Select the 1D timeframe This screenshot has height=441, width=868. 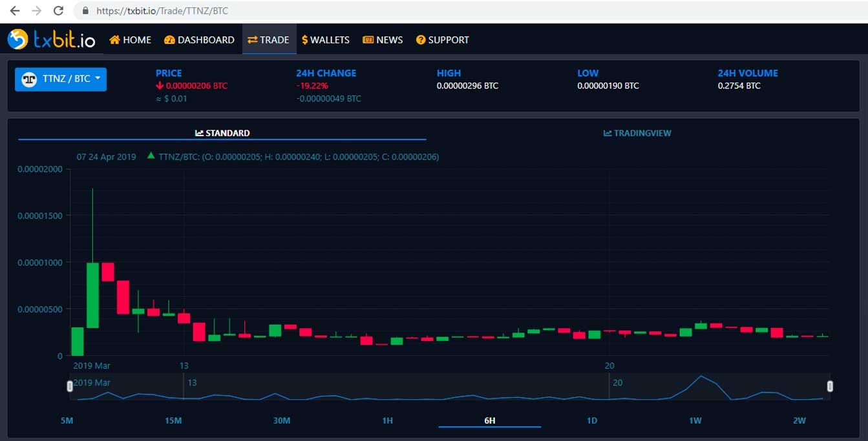click(x=591, y=420)
